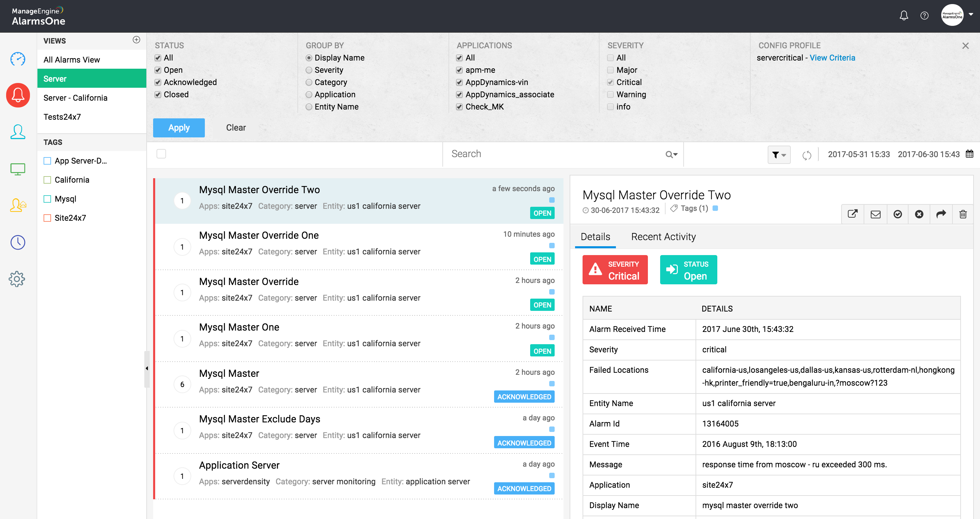Open the settings gear icon in sidebar

[x=17, y=279]
